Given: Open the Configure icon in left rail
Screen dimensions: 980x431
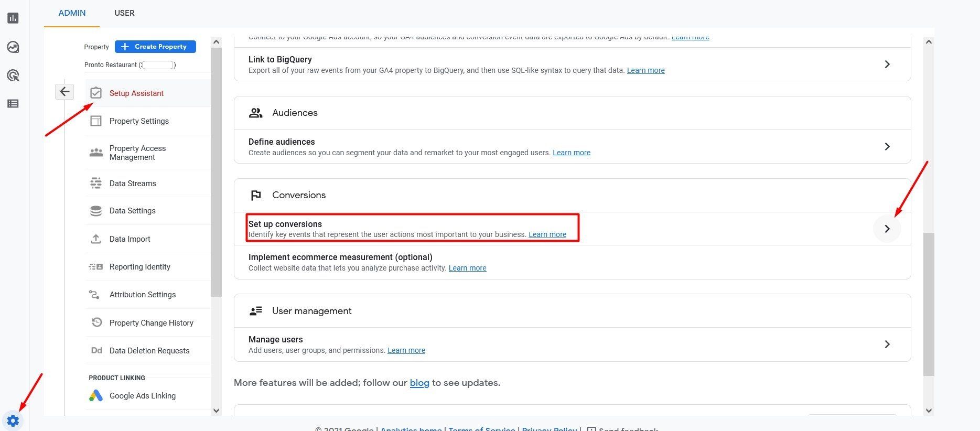Looking at the screenshot, I should (13, 104).
